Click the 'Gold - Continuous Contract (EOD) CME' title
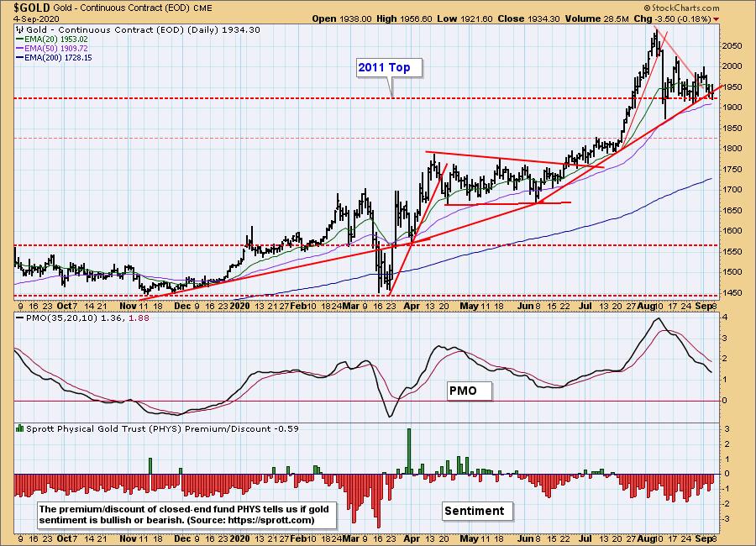This screenshot has width=756, height=546. (133, 8)
